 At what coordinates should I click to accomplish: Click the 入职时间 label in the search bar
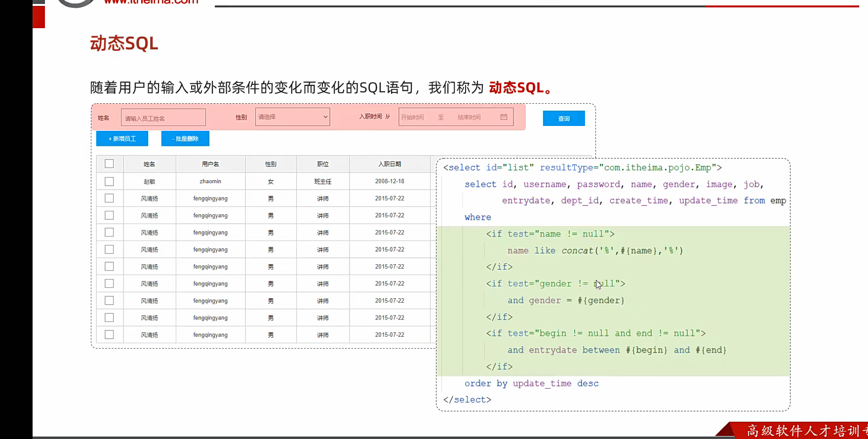[370, 117]
